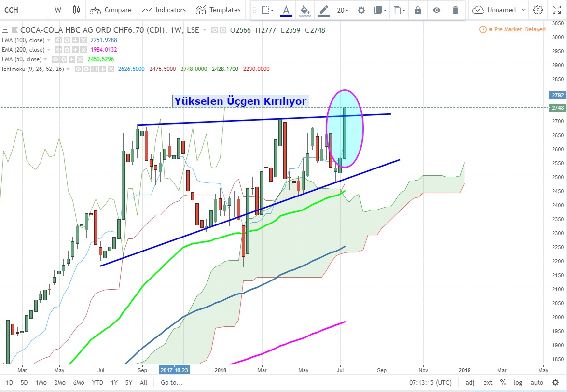This screenshot has width=567, height=392.
Task: Open EMA (200, close) settings gear
Action: (67, 50)
